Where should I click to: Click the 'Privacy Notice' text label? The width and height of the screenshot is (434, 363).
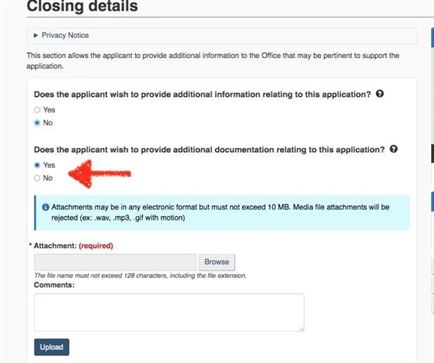tap(65, 35)
